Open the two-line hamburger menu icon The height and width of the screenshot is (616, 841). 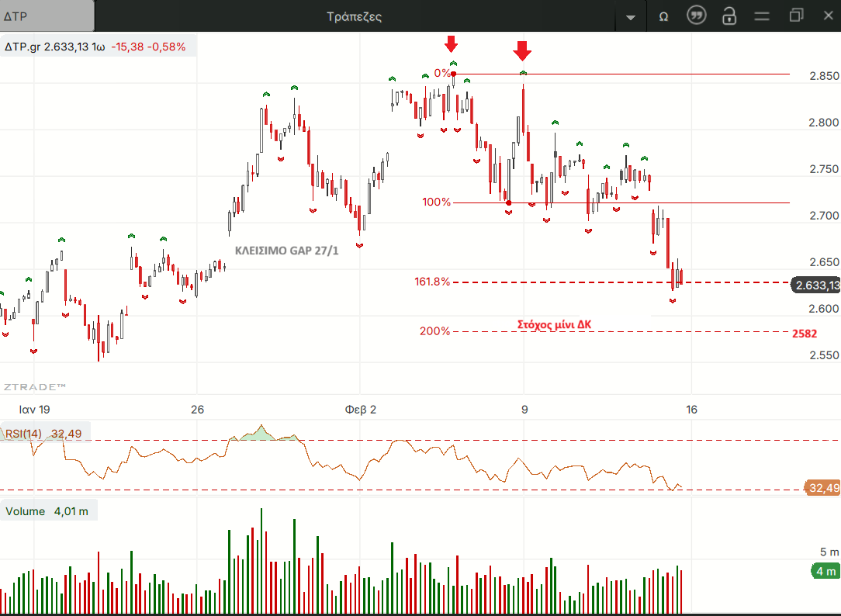pos(762,16)
